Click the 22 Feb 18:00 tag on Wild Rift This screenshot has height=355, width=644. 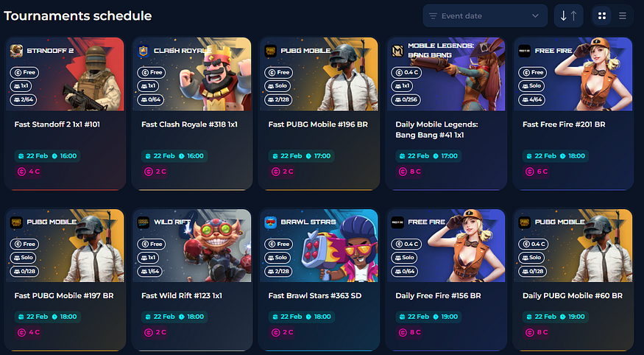(174, 317)
